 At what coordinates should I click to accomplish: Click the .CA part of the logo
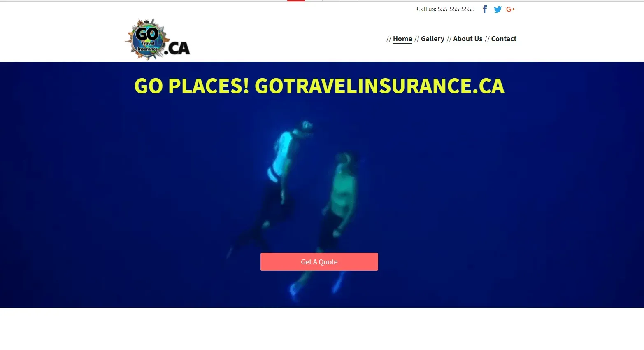[177, 48]
